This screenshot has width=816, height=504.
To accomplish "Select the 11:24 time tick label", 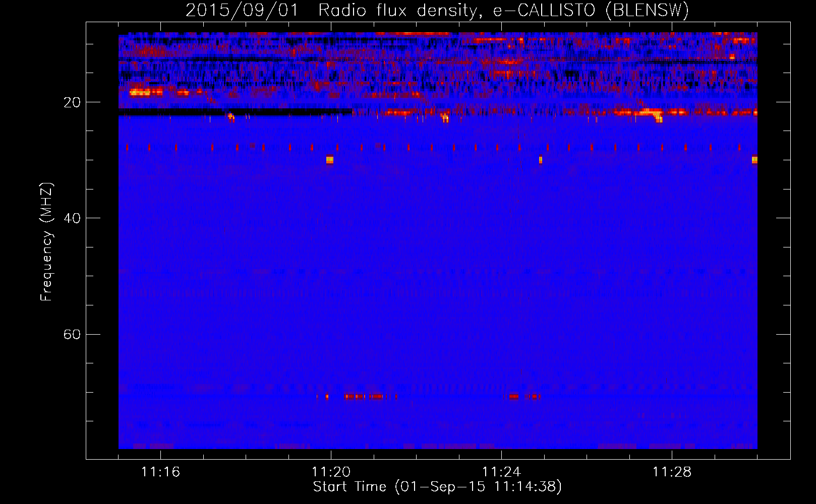I will [501, 472].
